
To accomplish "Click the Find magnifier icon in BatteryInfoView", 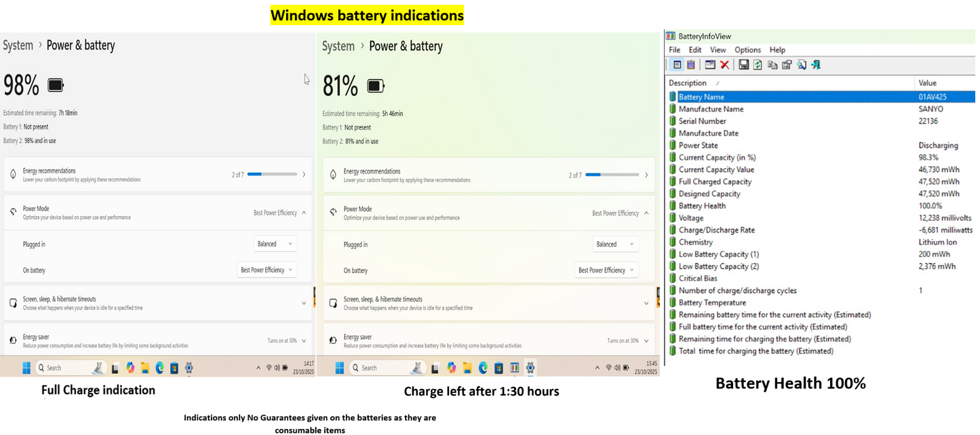I will coord(802,65).
